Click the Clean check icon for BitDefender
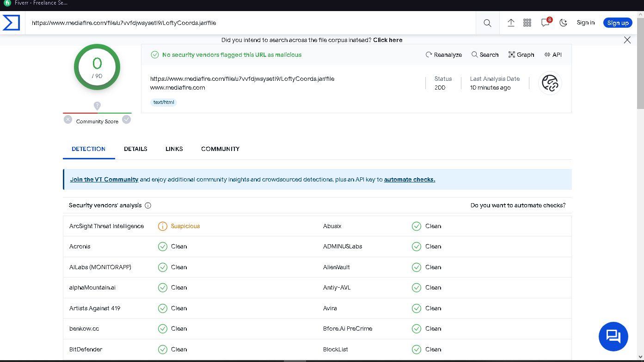Image resolution: width=644 pixels, height=362 pixels. click(x=163, y=350)
